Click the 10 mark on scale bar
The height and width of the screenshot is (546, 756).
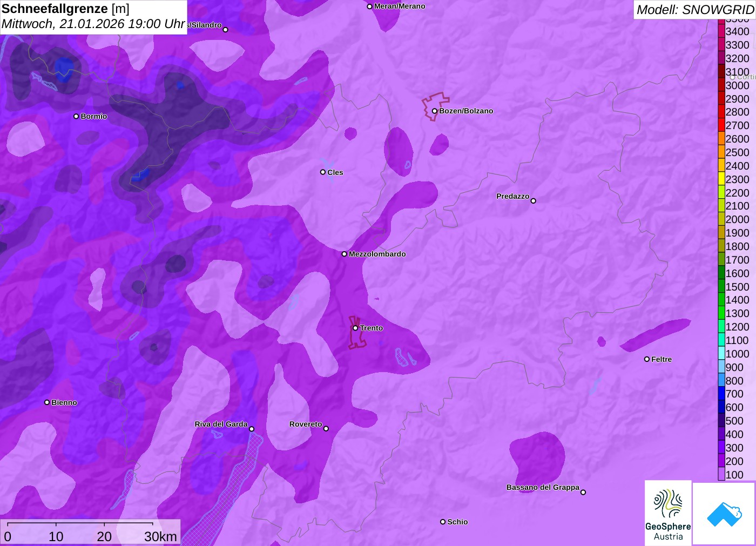[x=56, y=536]
